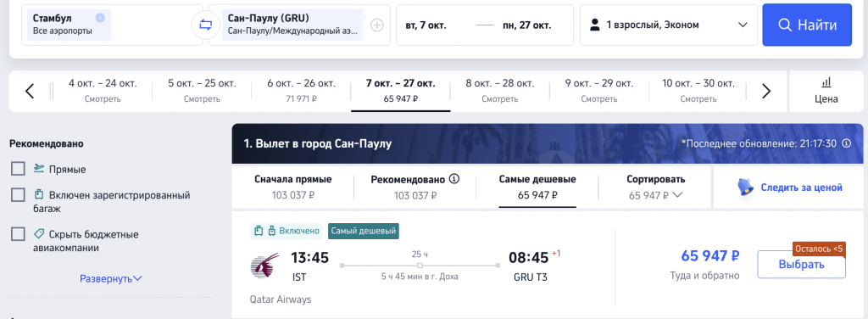868x319 pixels.
Task: Swap origin and destination cities
Action: click(205, 25)
